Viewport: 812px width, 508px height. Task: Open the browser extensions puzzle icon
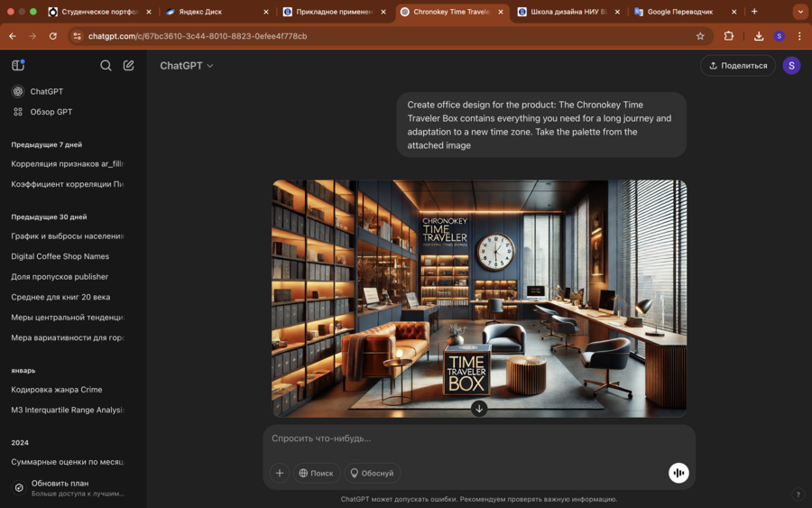(x=729, y=36)
